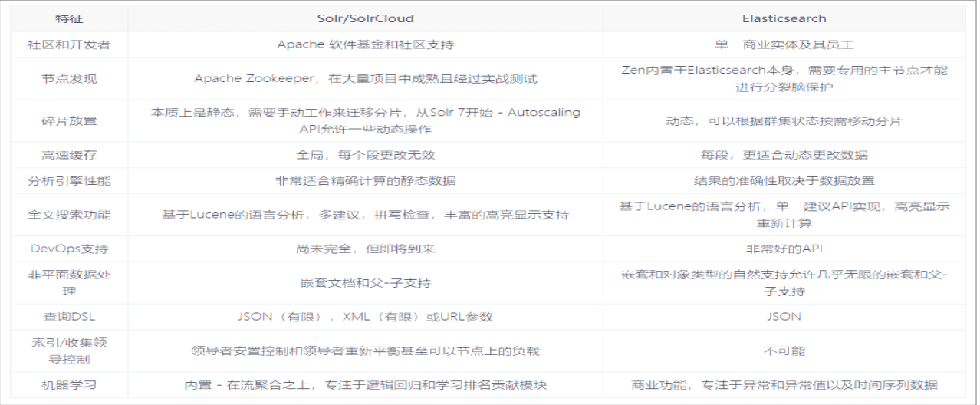
Task: Click cell 非常好的API
Action: tap(784, 249)
